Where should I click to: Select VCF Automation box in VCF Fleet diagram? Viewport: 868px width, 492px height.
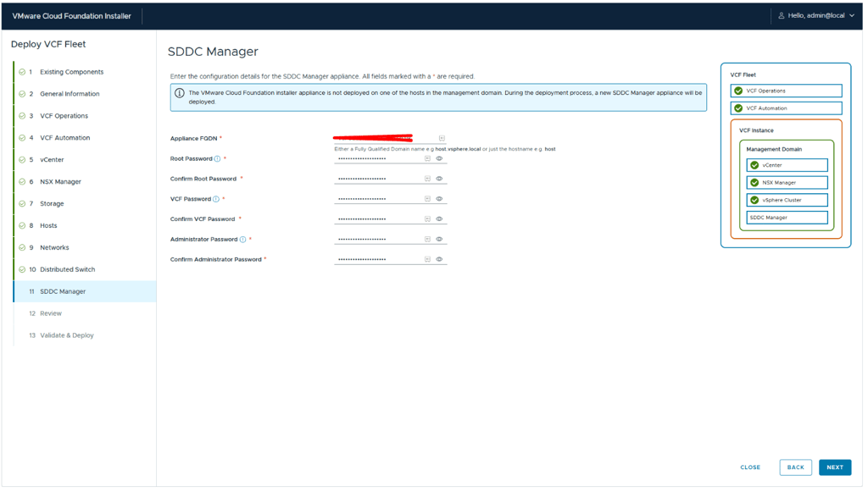coord(787,108)
